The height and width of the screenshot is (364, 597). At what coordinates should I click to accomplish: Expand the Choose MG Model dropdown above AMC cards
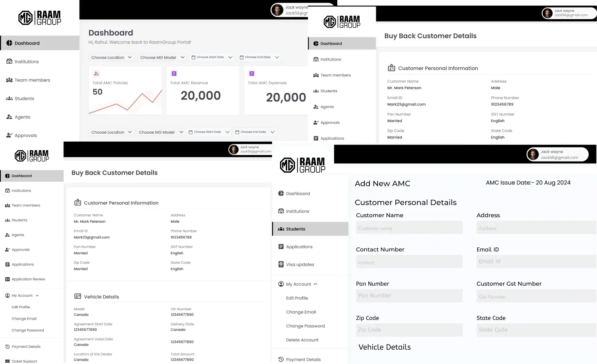162,57
